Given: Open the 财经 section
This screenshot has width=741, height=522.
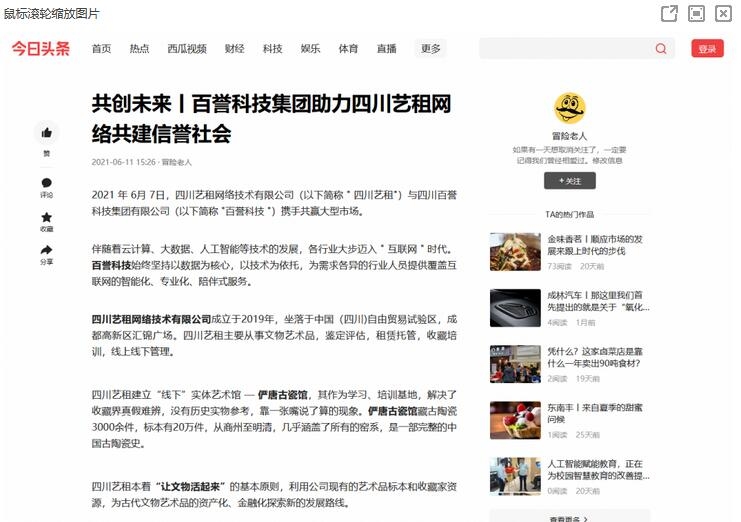Looking at the screenshot, I should tap(235, 49).
